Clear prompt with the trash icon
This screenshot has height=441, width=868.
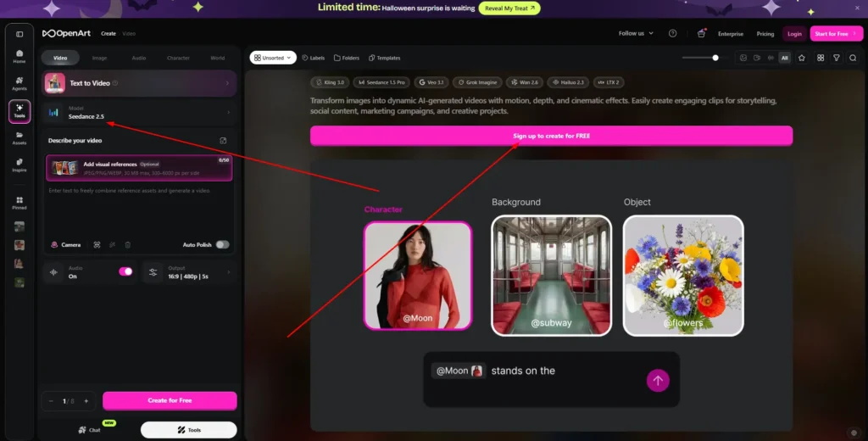coord(128,245)
